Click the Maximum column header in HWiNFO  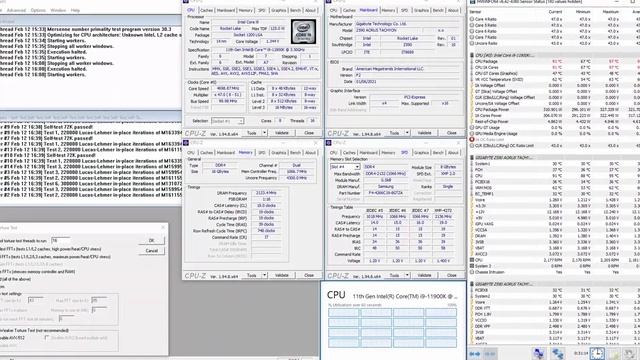tap(611, 12)
